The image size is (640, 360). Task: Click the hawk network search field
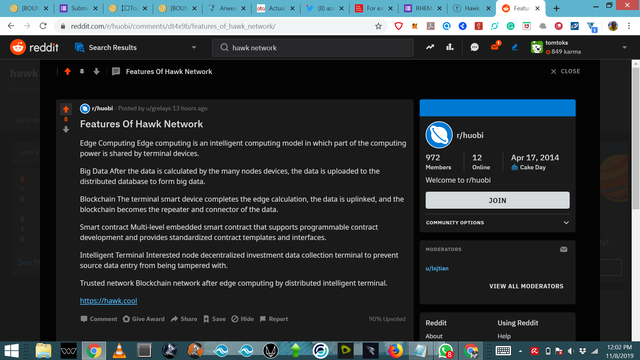(313, 48)
